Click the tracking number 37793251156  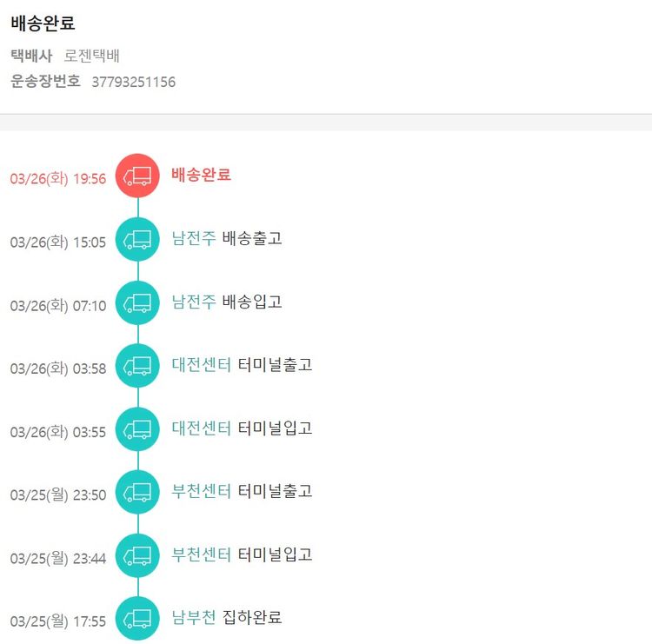[134, 83]
